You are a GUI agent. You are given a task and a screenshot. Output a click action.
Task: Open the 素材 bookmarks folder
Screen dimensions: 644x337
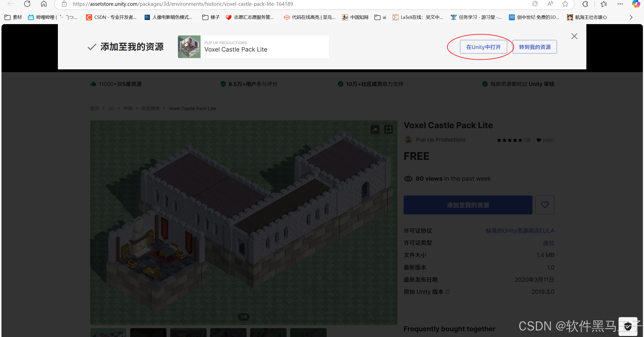(13, 17)
